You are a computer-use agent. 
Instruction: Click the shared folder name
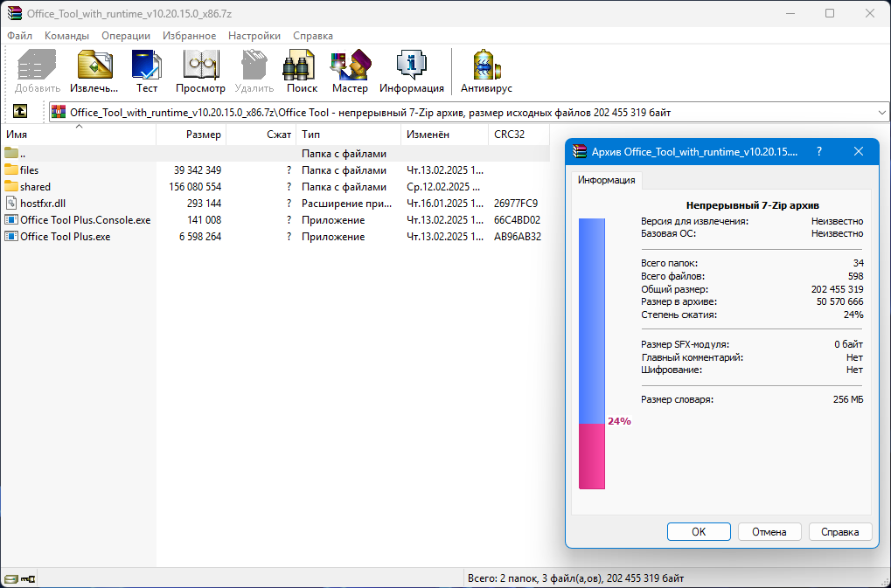tap(35, 186)
